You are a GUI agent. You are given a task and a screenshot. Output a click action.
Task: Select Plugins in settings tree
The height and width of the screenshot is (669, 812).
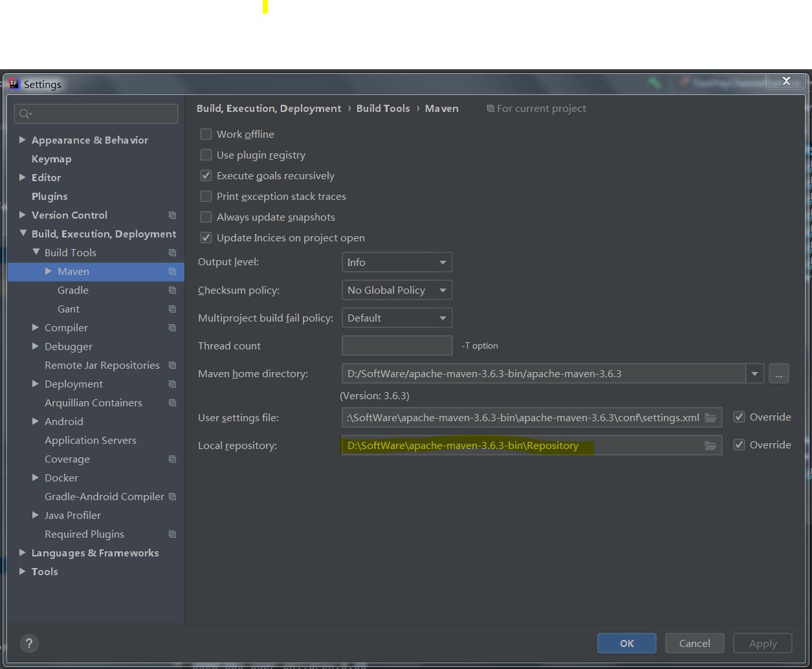[50, 197]
